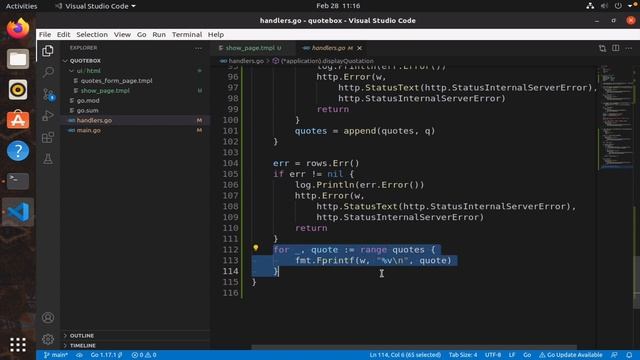Open the Terminal menu

coord(187,35)
